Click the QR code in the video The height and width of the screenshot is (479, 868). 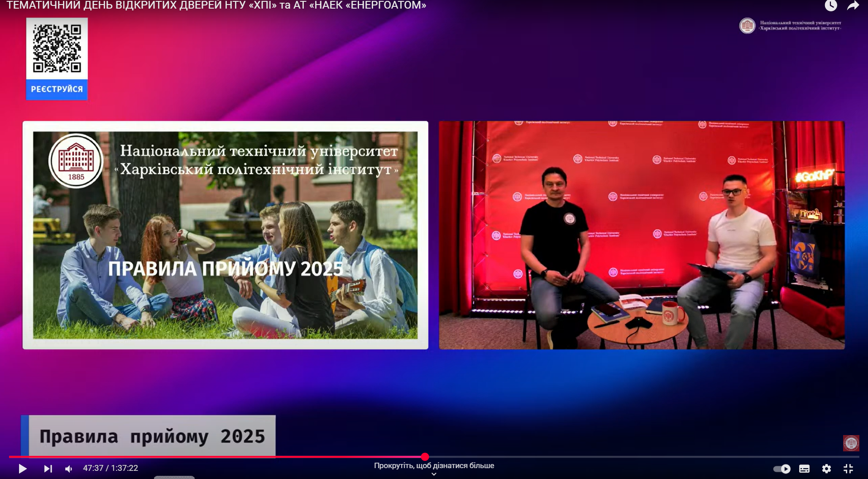(x=57, y=48)
